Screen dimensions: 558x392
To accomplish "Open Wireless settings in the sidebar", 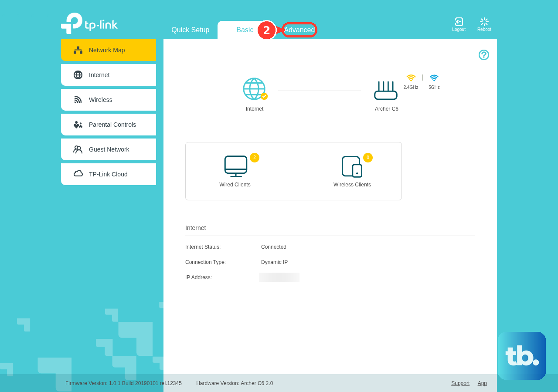I will [x=109, y=100].
